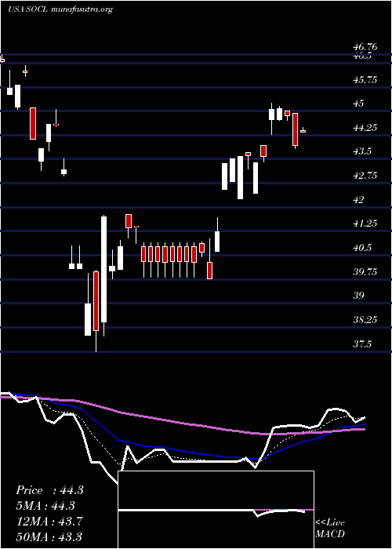This screenshot has height=549, width=392.
Task: Click the 42 price axis label
Action: [359, 199]
